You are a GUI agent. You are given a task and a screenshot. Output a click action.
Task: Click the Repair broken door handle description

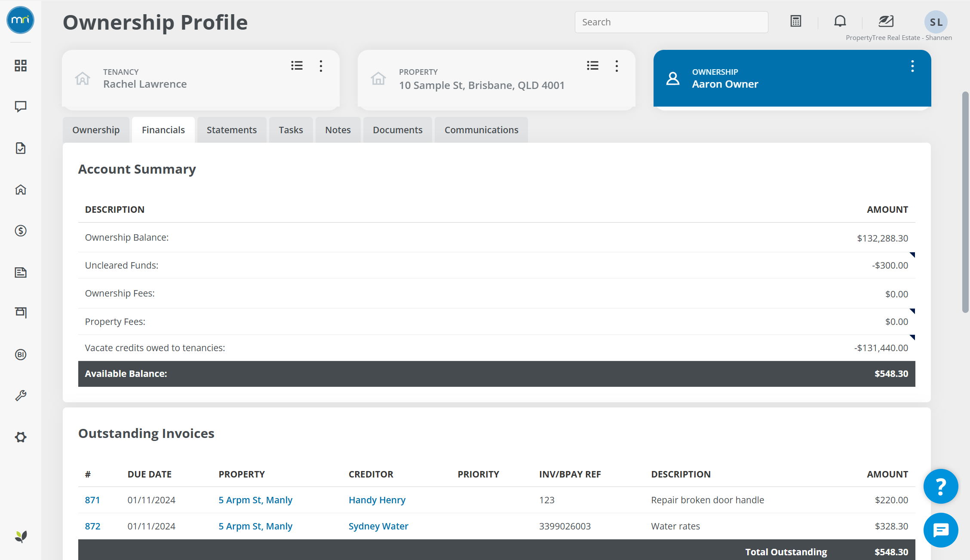coord(707,500)
